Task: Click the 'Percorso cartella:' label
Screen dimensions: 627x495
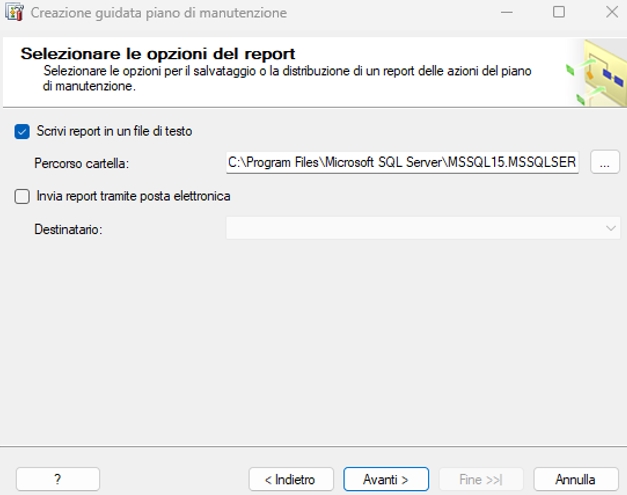Action: point(82,163)
